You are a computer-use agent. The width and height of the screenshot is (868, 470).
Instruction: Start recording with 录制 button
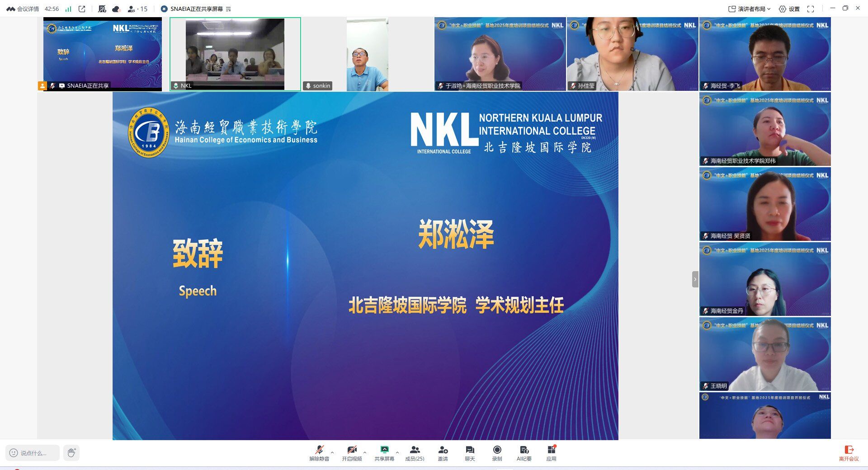[x=497, y=452]
